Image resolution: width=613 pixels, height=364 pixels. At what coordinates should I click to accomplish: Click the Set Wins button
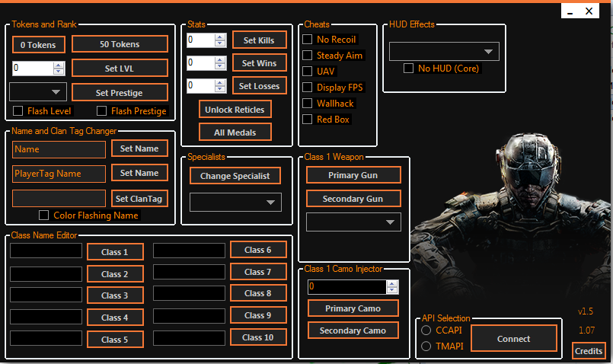[x=259, y=63]
